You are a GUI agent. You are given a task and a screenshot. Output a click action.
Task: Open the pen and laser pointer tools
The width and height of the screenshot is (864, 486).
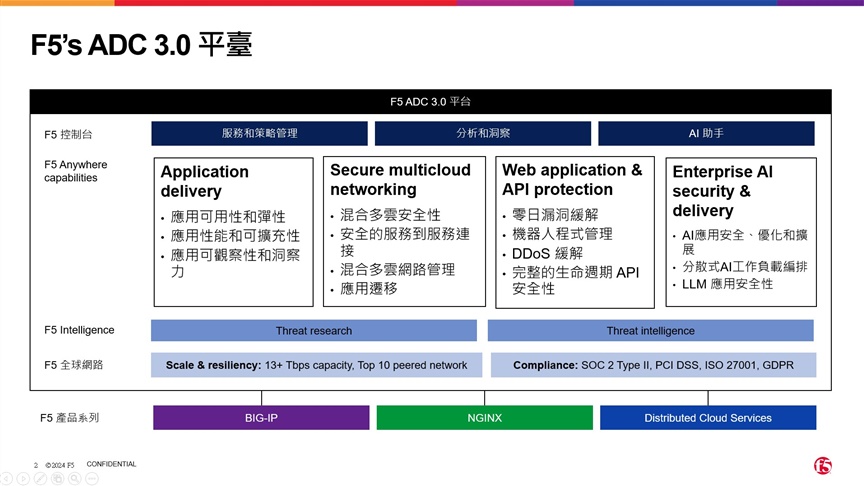click(40, 479)
